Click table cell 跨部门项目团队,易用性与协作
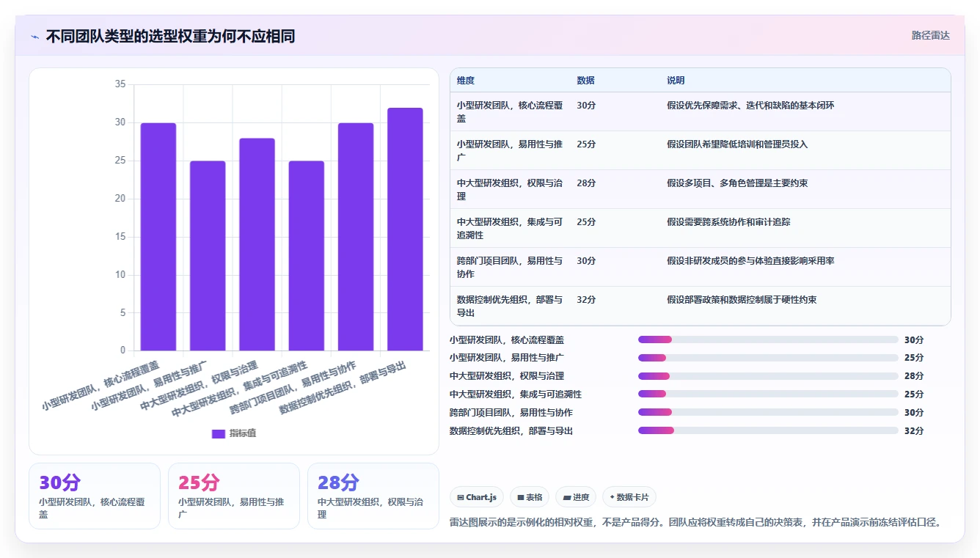Screen dimensions: 980x558 pos(510,267)
